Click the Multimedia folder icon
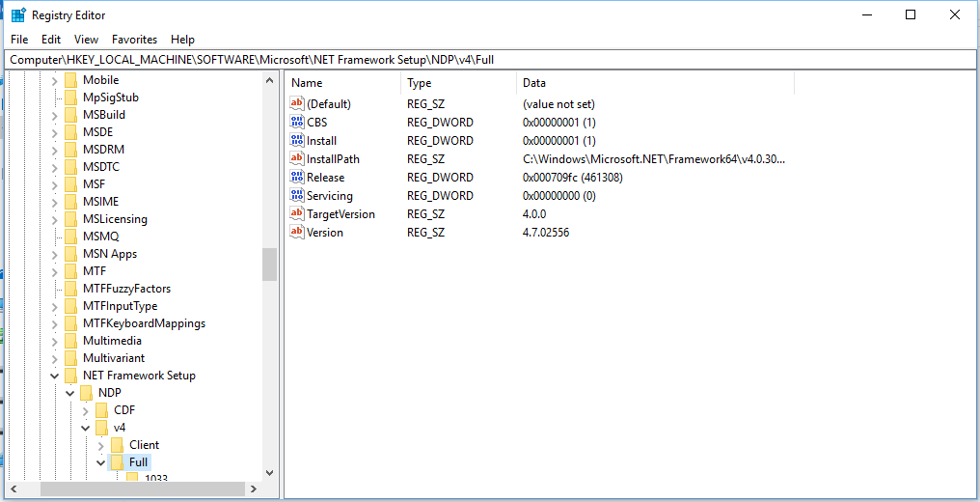The height and width of the screenshot is (502, 980). [x=70, y=341]
